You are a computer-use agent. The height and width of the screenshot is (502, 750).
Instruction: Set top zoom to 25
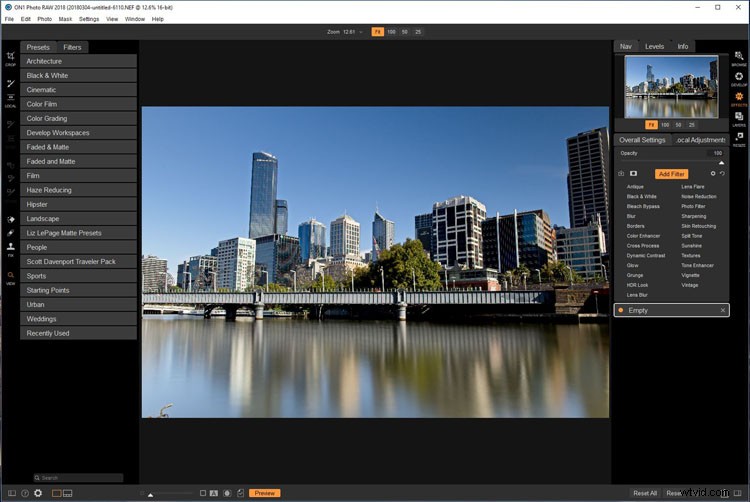pyautogui.click(x=418, y=32)
